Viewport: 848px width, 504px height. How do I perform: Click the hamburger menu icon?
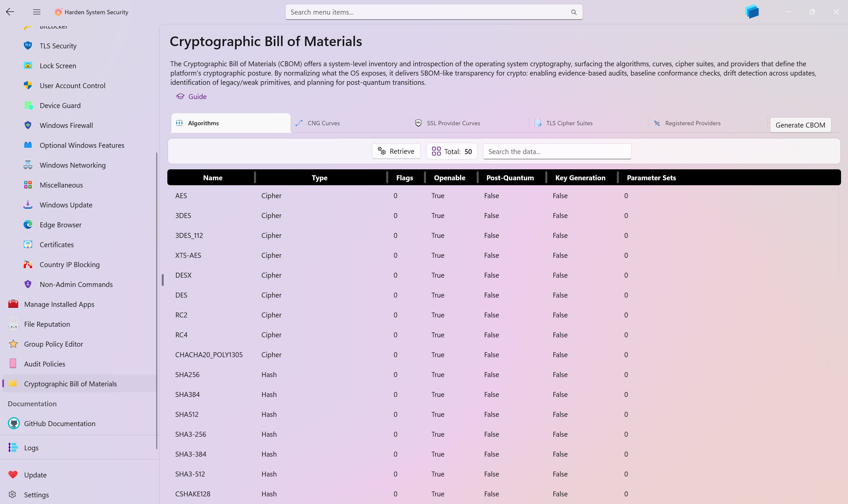point(37,12)
